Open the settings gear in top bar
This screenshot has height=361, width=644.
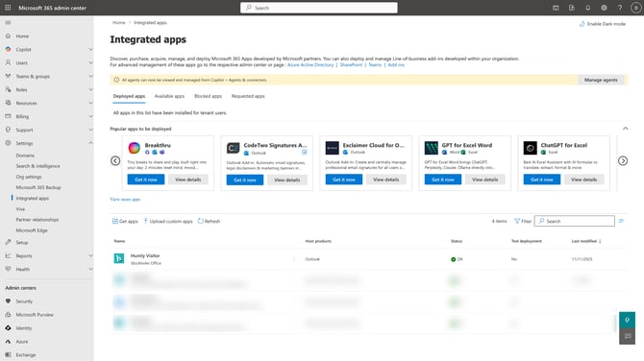tap(604, 8)
